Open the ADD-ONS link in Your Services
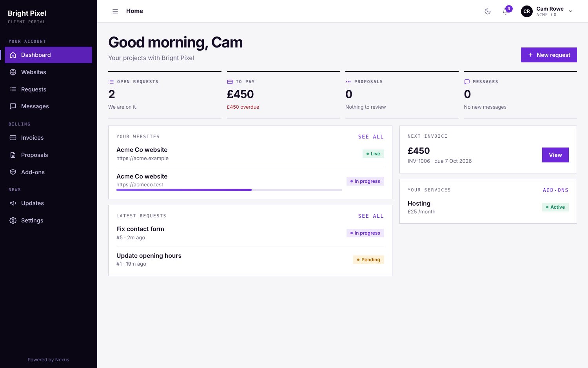The width and height of the screenshot is (588, 368). tap(555, 190)
